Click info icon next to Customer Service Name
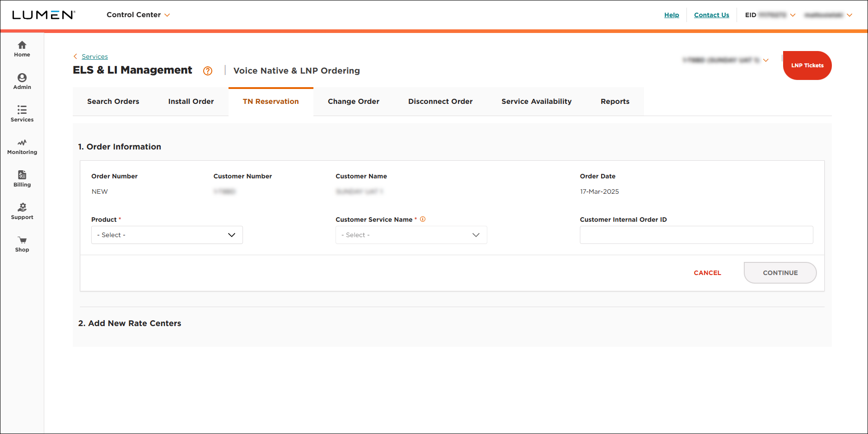This screenshot has width=868, height=434. click(x=423, y=219)
